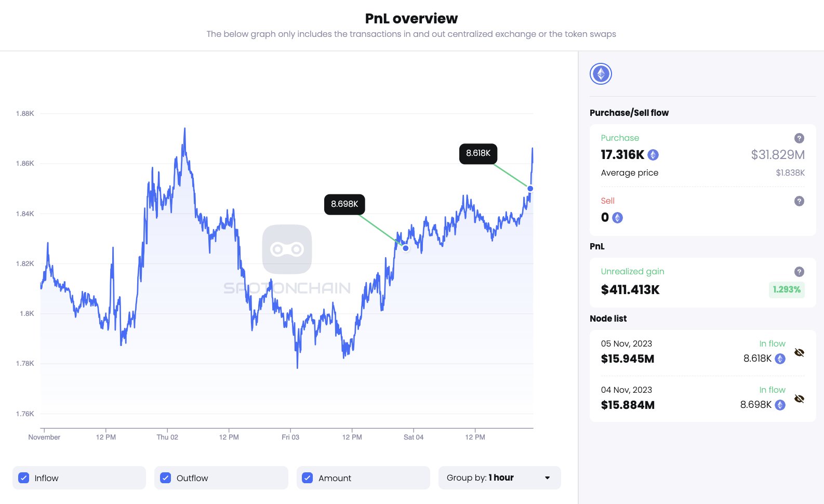Uncheck the Inflow checkbox
The width and height of the screenshot is (824, 504).
[24, 478]
